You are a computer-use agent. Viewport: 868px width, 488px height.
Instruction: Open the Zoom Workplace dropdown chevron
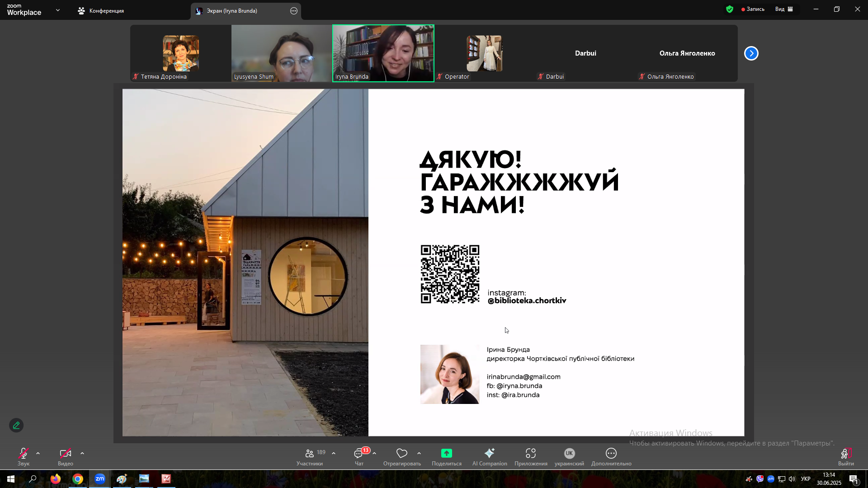click(58, 10)
